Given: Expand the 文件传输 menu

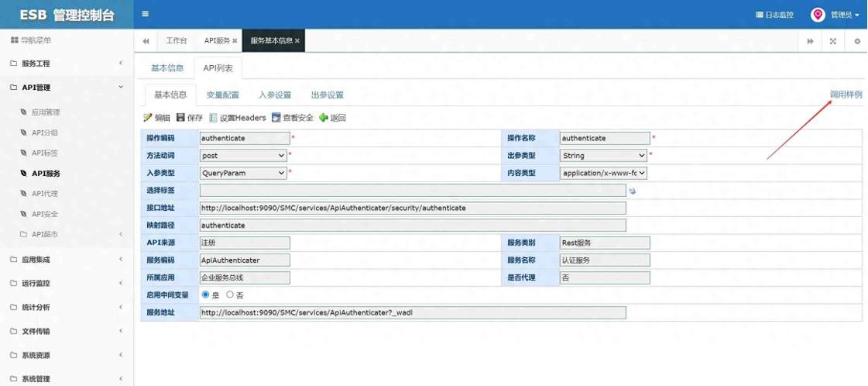Looking at the screenshot, I should [x=67, y=331].
